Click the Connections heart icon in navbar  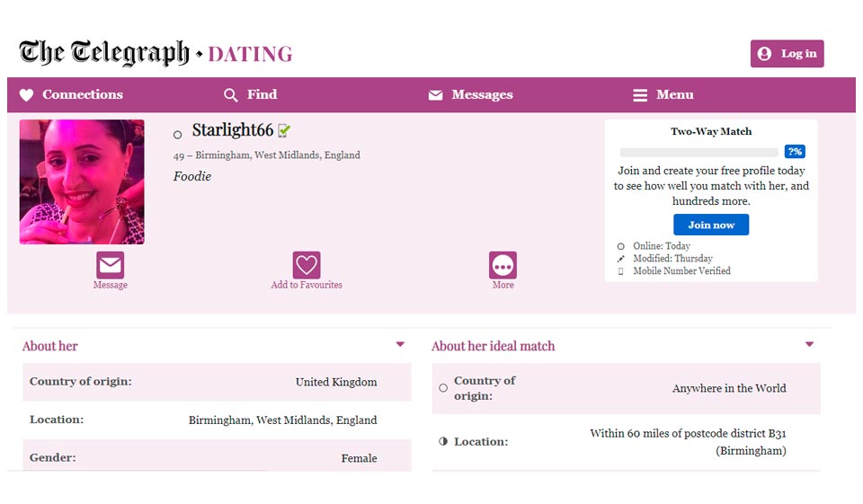coord(27,95)
